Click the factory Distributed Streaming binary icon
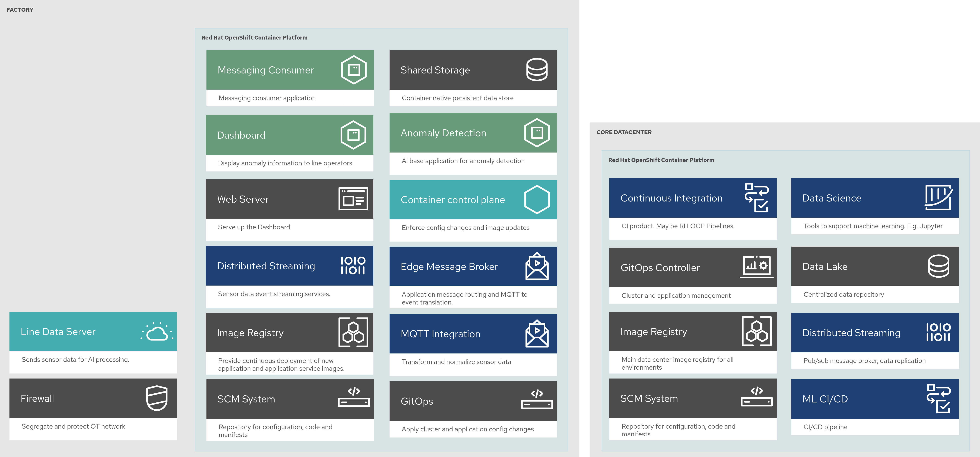Screen dimensions: 980x457 [353, 266]
